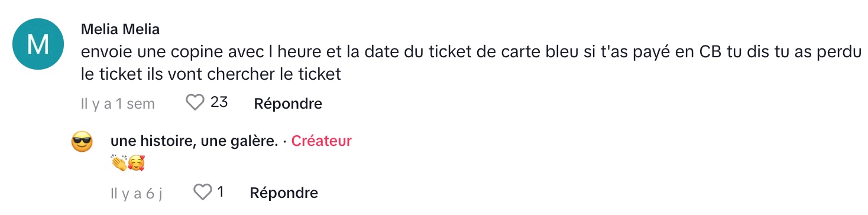The height and width of the screenshot is (215, 868).
Task: View the 23 likes count on Melia's comment
Action: coord(219,103)
